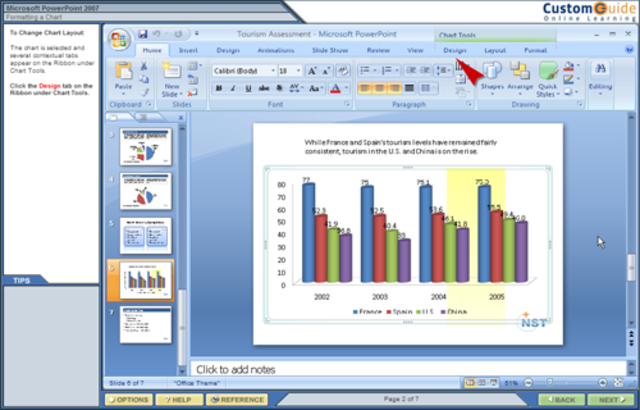Click the REFERENCE button
Image resolution: width=640 pixels, height=410 pixels.
237,400
